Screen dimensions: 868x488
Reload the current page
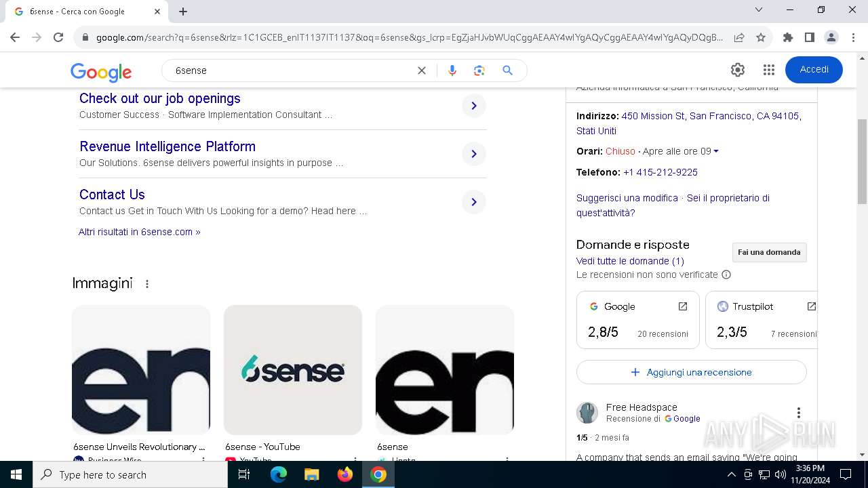58,37
